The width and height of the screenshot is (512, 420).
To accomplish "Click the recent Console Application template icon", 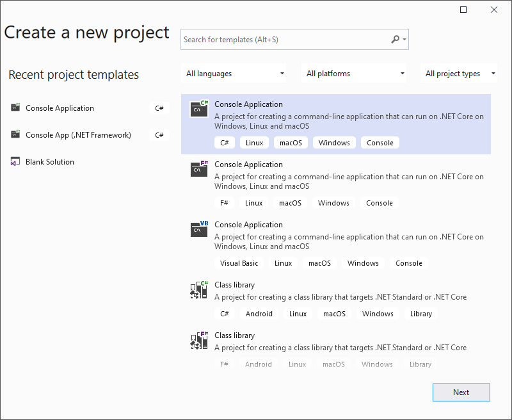I will pos(15,108).
